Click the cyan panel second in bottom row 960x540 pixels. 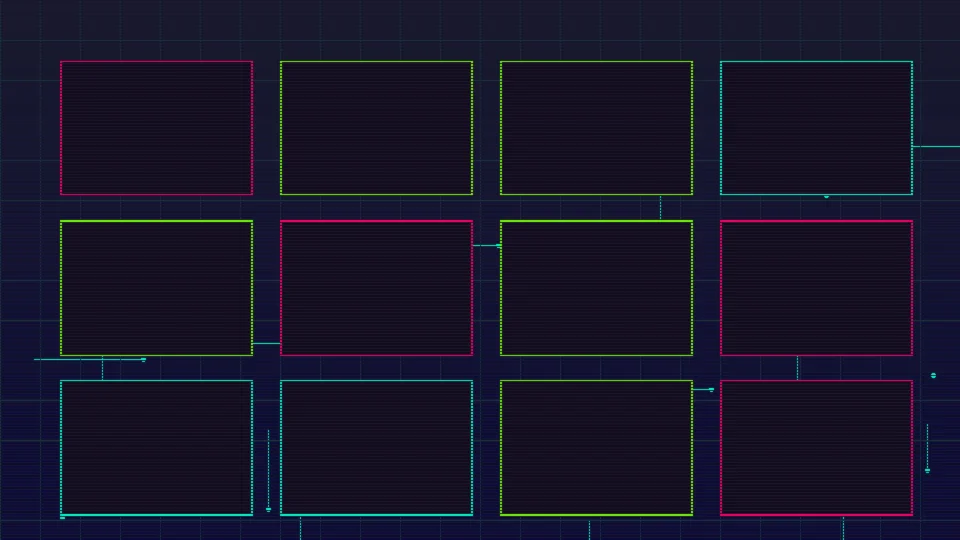(x=376, y=448)
